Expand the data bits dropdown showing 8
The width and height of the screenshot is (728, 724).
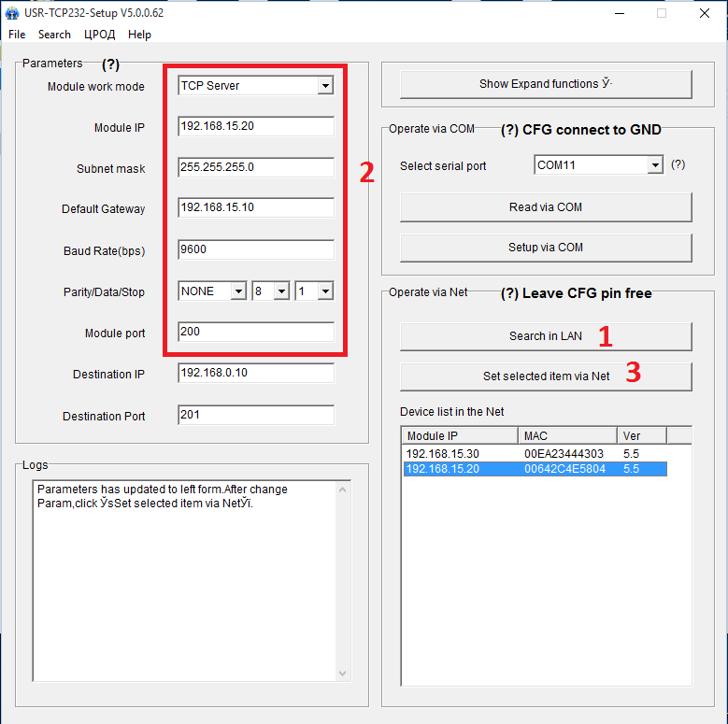point(281,291)
